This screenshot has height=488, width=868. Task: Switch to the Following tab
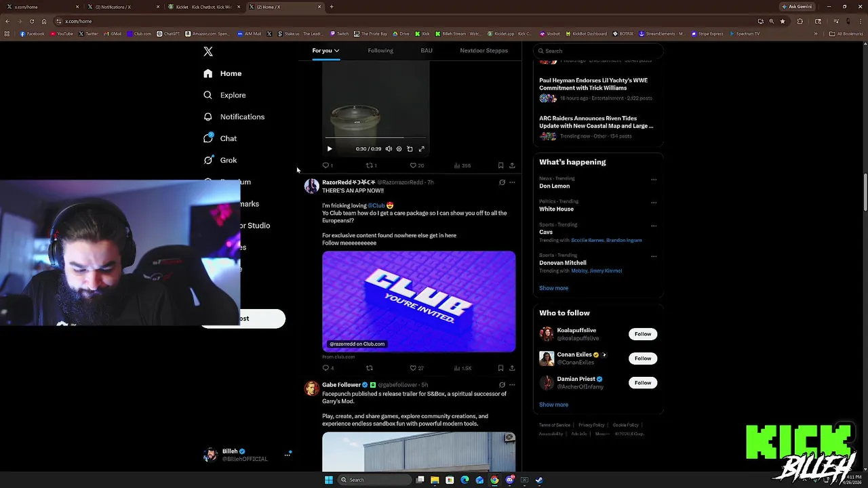380,51
